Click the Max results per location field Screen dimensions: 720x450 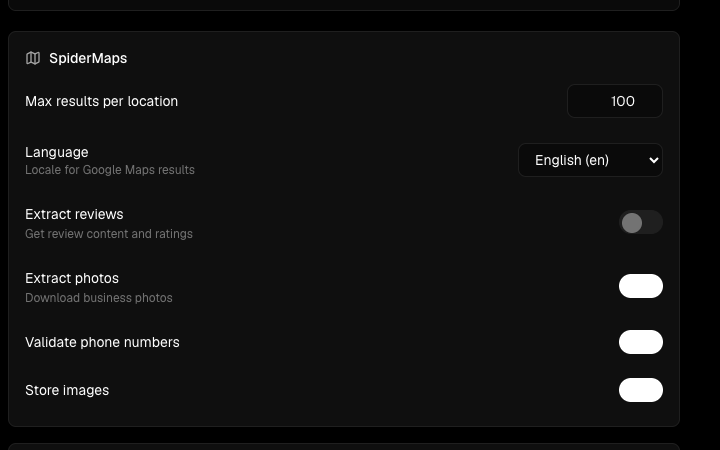[615, 101]
